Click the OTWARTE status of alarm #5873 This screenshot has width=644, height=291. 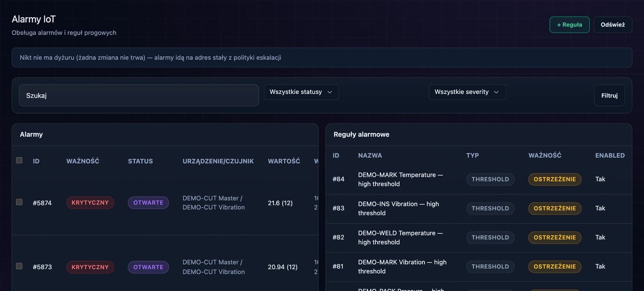point(148,267)
